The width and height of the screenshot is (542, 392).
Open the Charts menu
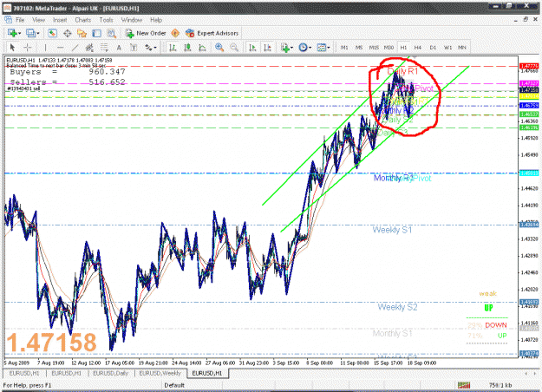click(x=83, y=20)
